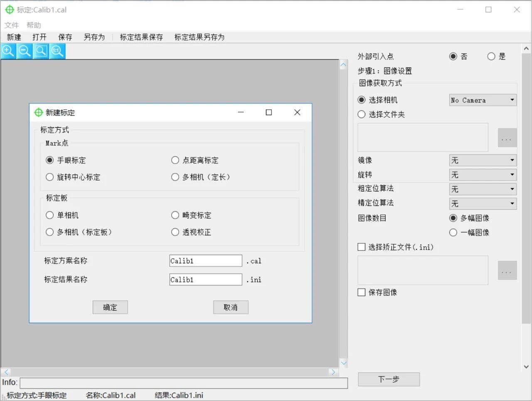Tick the 选择矫正文件(.ini) checkbox

coord(362,247)
